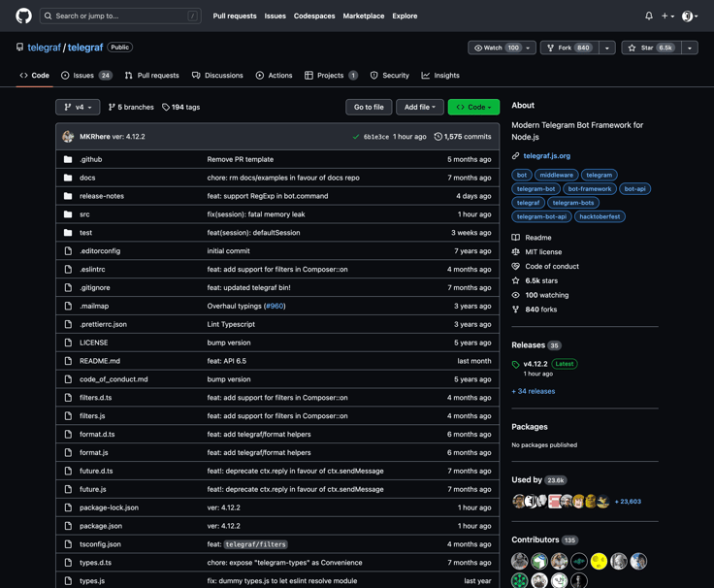Image resolution: width=714 pixels, height=588 pixels.
Task: Open the Readme book icon link
Action: tap(515, 238)
